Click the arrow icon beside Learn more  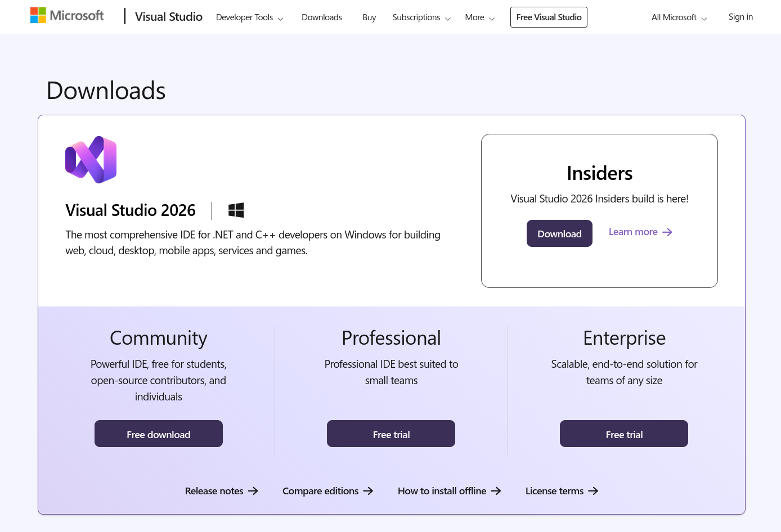667,232
